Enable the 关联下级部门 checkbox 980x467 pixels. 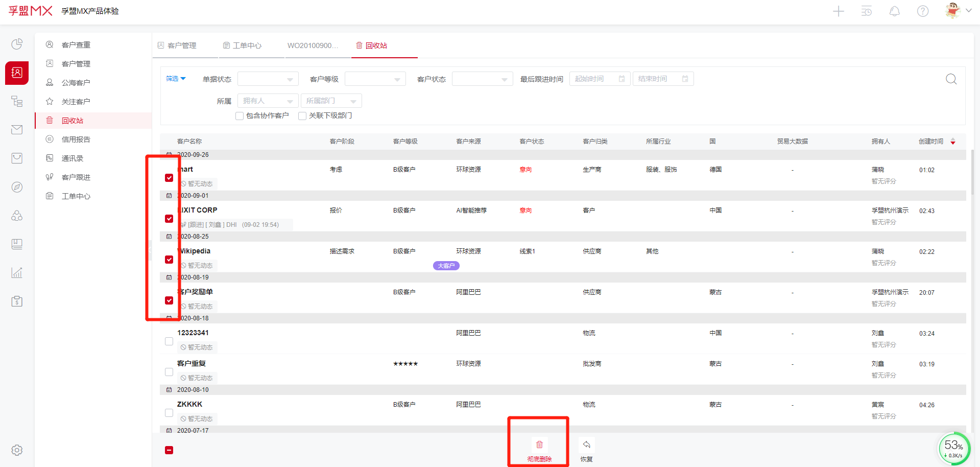point(302,116)
